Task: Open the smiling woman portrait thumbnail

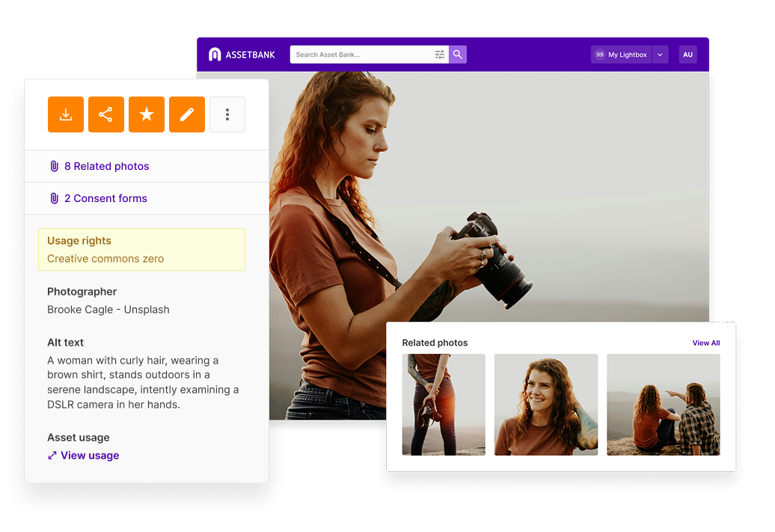Action: [546, 404]
